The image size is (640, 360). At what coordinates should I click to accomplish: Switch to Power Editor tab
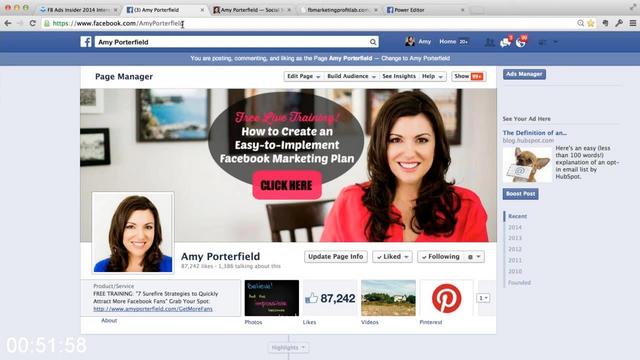click(425, 9)
